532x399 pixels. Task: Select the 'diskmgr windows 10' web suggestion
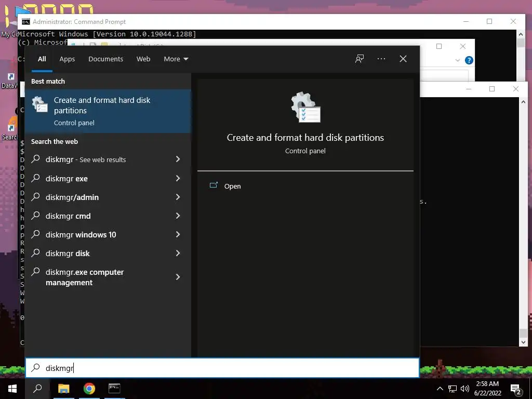(x=108, y=234)
